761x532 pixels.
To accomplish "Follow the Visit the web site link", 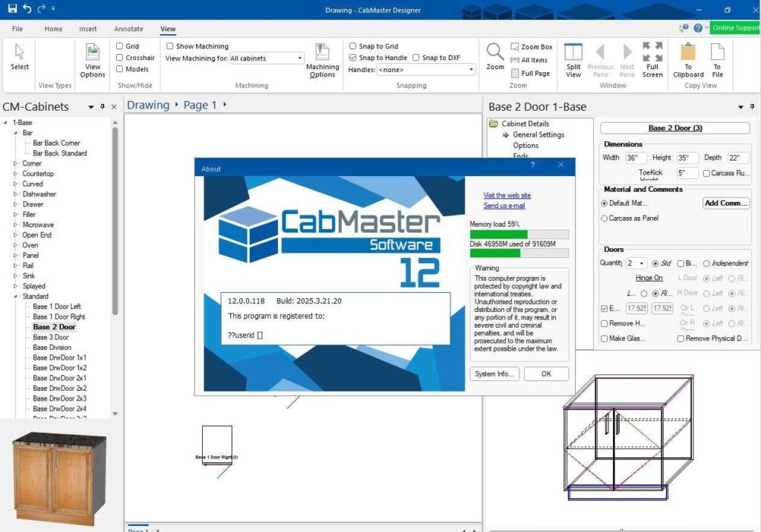I will coord(507,195).
